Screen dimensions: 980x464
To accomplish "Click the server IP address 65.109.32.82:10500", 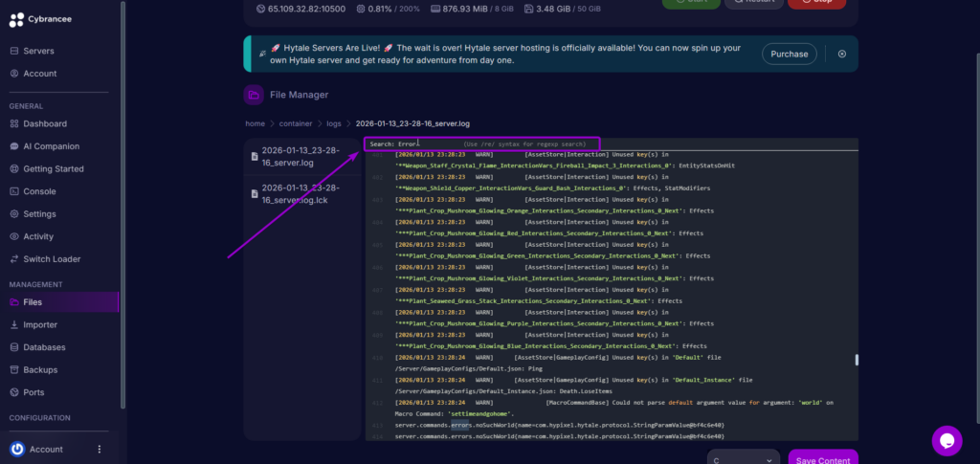I will (x=306, y=9).
